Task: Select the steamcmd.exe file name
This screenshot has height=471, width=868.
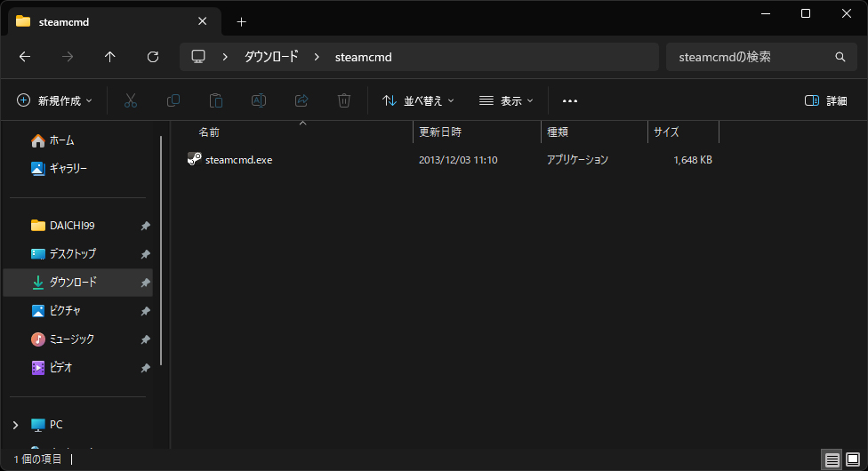Action: [x=238, y=160]
